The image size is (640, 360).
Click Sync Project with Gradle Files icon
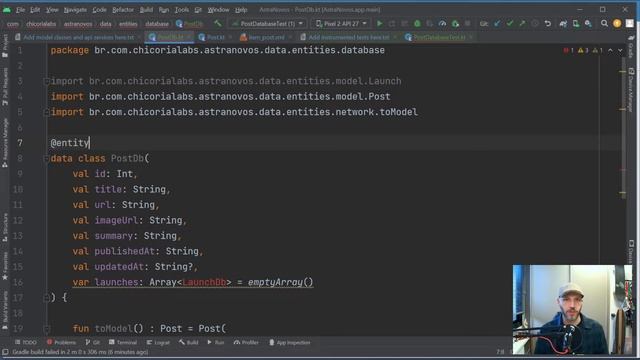click(x=563, y=24)
